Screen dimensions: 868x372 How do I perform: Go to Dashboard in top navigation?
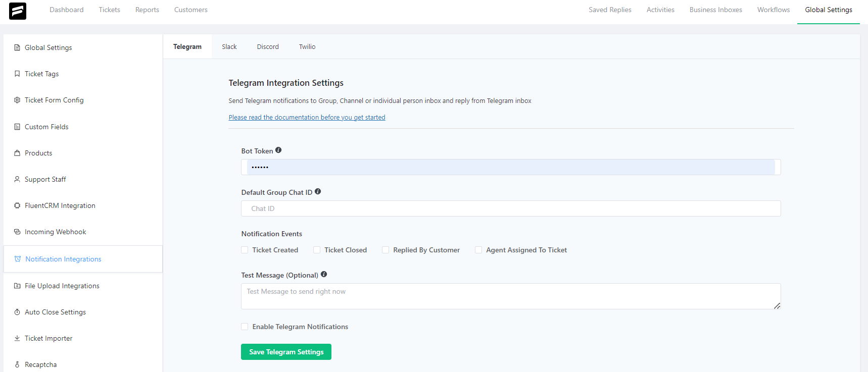[x=67, y=10]
